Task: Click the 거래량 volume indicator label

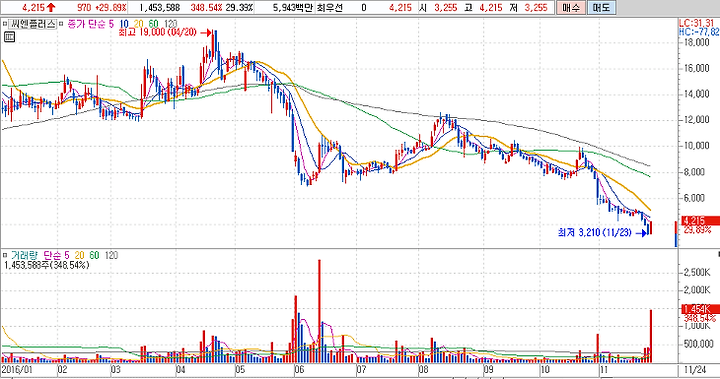Action: pyautogui.click(x=24, y=255)
